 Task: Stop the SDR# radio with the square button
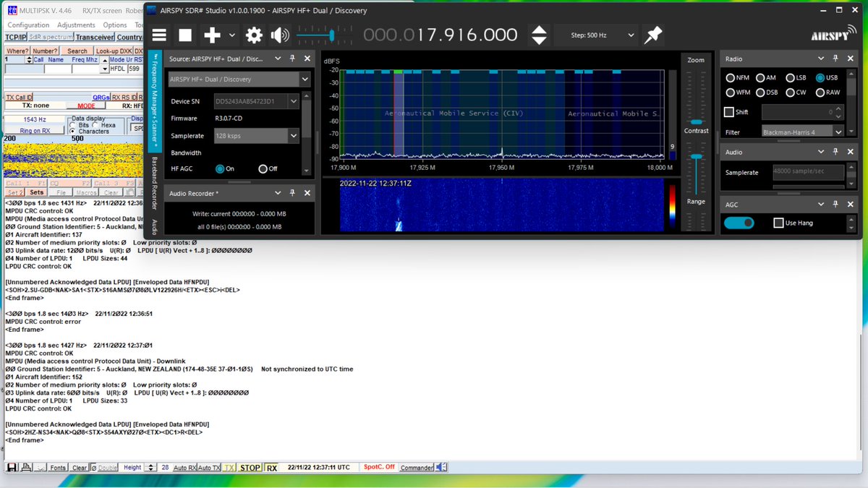point(185,35)
